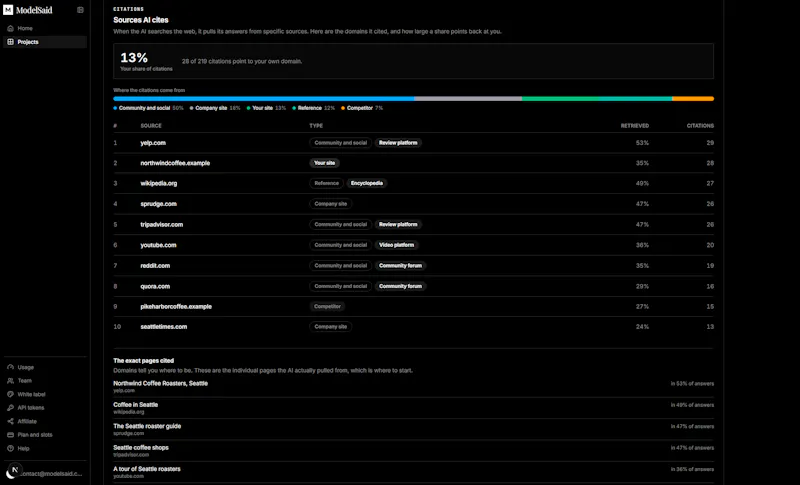Click the ModelSaid logo icon
800x485 pixels.
8,10
